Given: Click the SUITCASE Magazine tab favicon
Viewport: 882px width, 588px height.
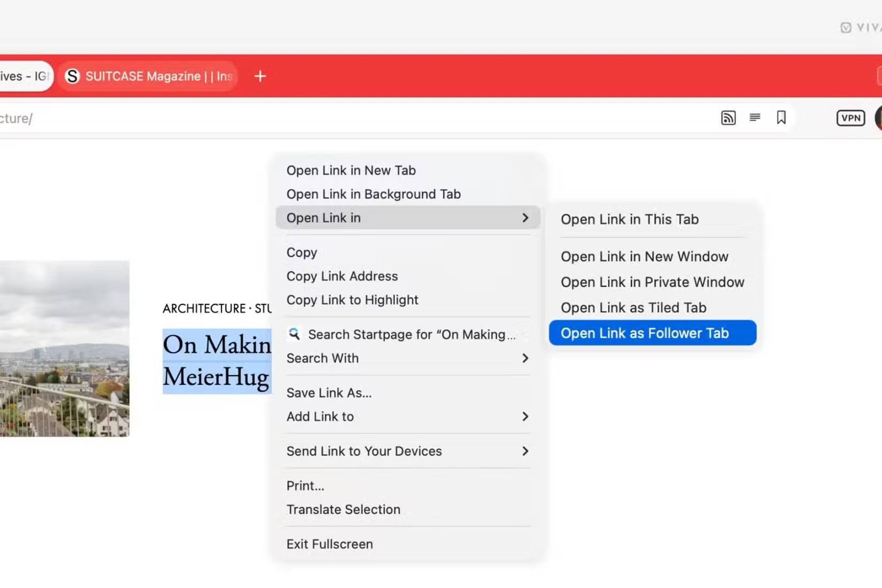Looking at the screenshot, I should click(x=72, y=76).
